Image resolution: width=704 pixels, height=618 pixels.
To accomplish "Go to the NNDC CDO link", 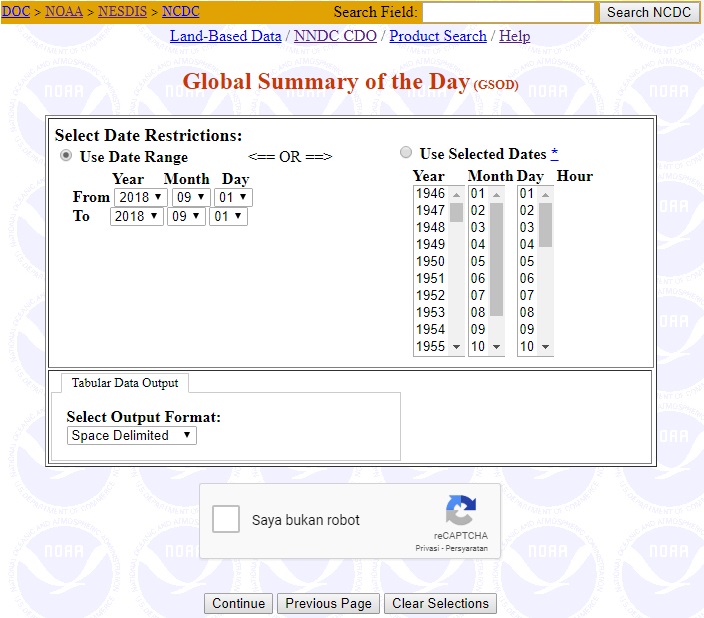I will 335,36.
